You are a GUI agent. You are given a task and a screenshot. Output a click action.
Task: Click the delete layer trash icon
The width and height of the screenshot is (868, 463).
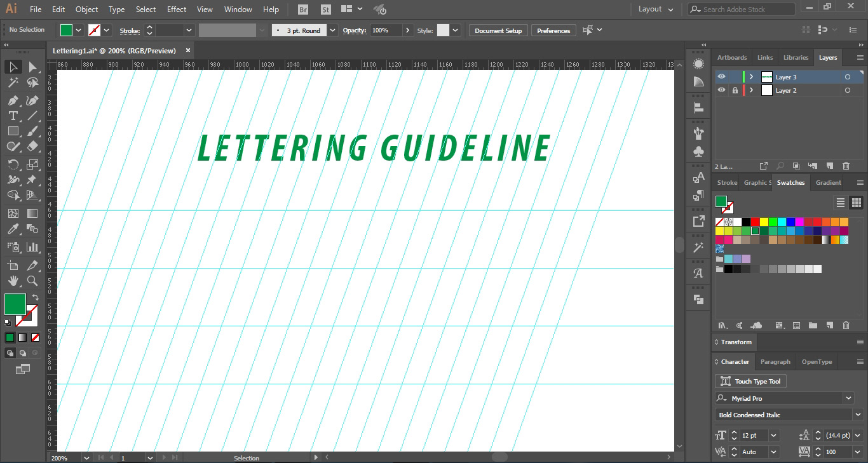(x=846, y=166)
